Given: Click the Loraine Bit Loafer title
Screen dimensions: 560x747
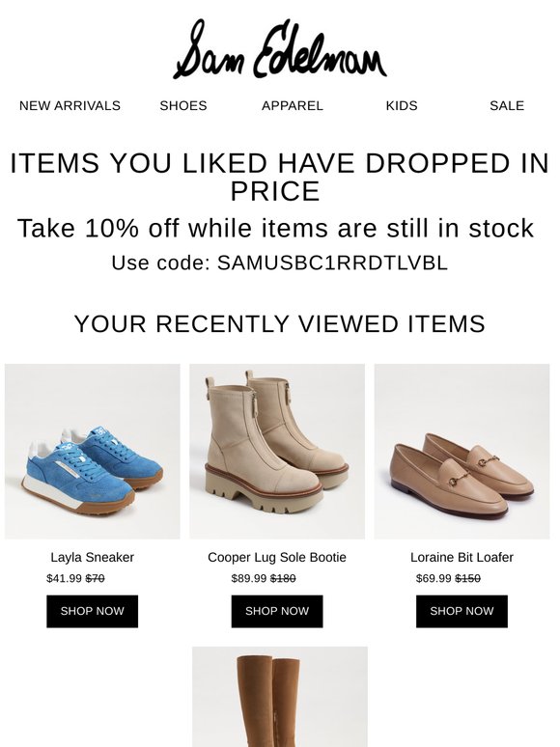Looking at the screenshot, I should click(462, 558).
